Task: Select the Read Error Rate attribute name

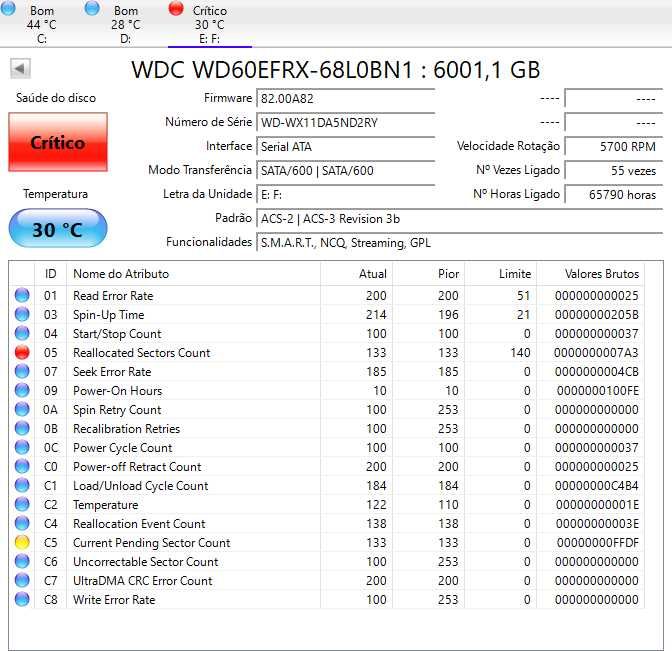Action: coord(113,296)
